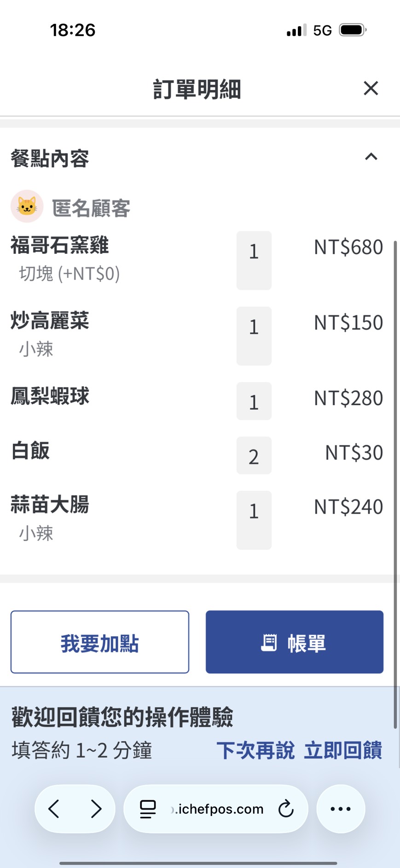Tap Safari's back navigation arrow
The image size is (400, 868).
[53, 809]
